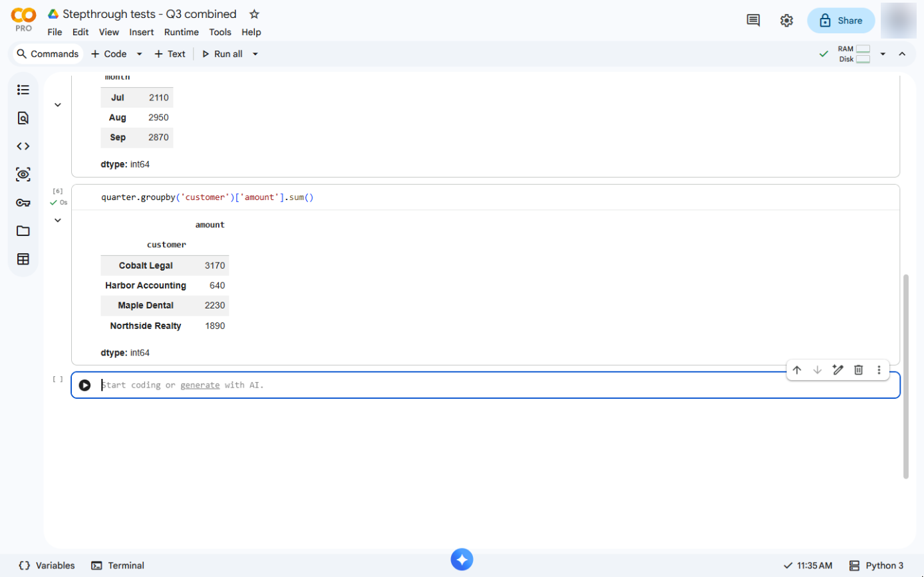Move the selected cell down
The width and height of the screenshot is (924, 577).
(818, 370)
